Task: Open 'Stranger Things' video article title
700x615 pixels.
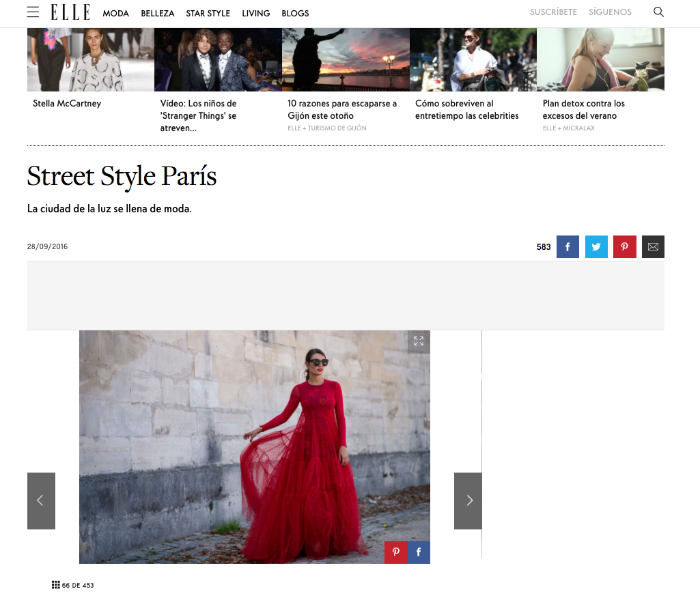Action: pyautogui.click(x=198, y=115)
